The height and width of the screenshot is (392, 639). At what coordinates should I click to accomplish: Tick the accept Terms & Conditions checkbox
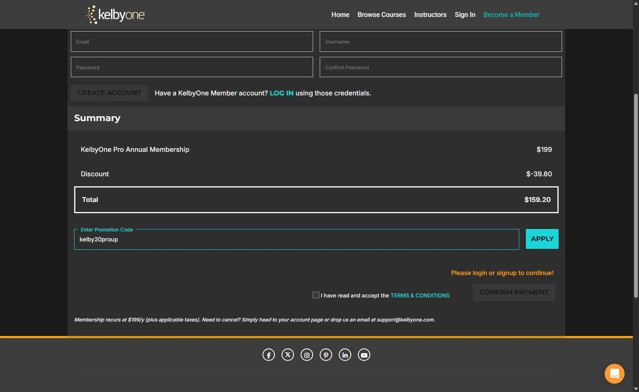pyautogui.click(x=315, y=295)
